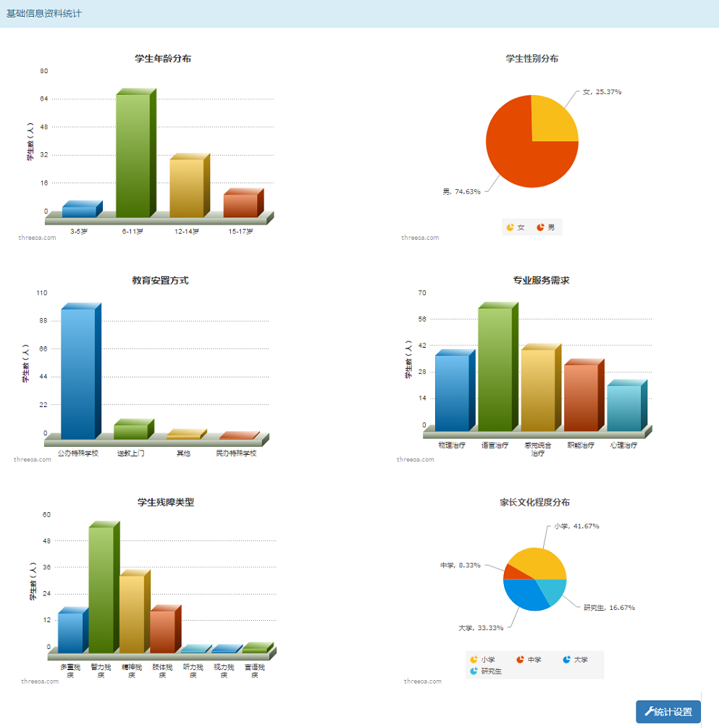Image resolution: width=719 pixels, height=728 pixels.
Task: Toggle the 小学 legend icon
Action: pyautogui.click(x=474, y=660)
